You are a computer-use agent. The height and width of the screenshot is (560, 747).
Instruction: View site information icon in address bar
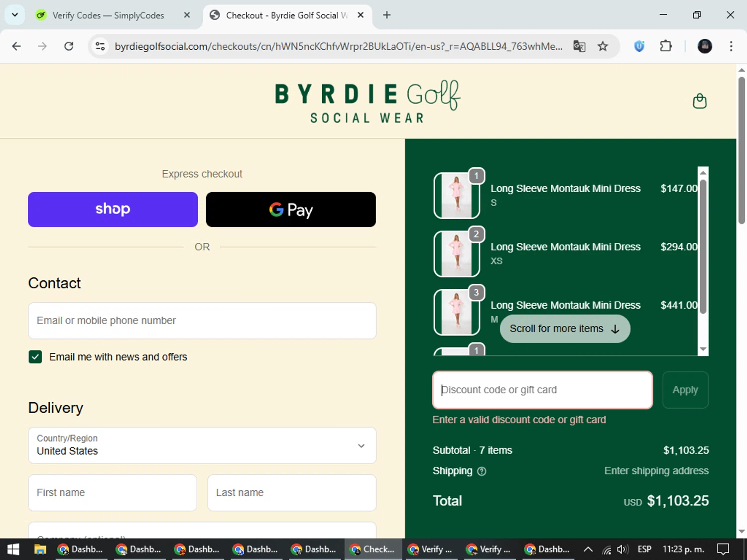[100, 46]
